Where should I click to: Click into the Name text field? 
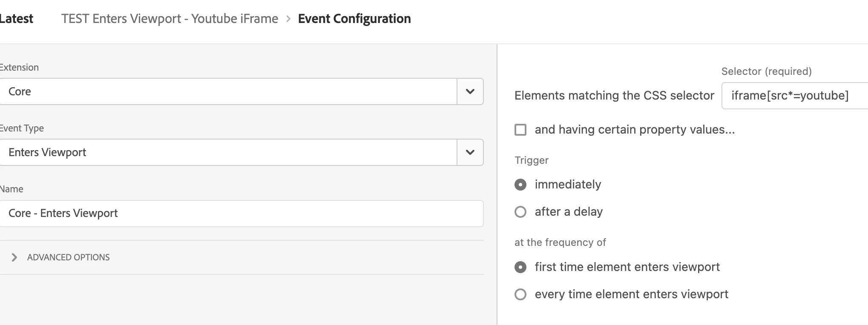241,214
